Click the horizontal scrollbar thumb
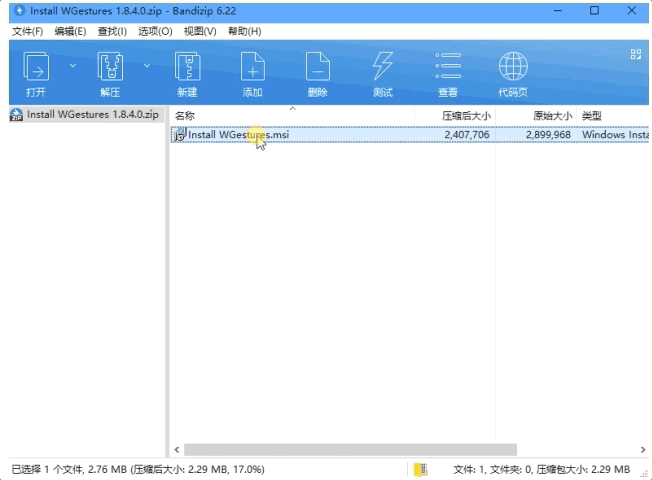 [x=350, y=450]
